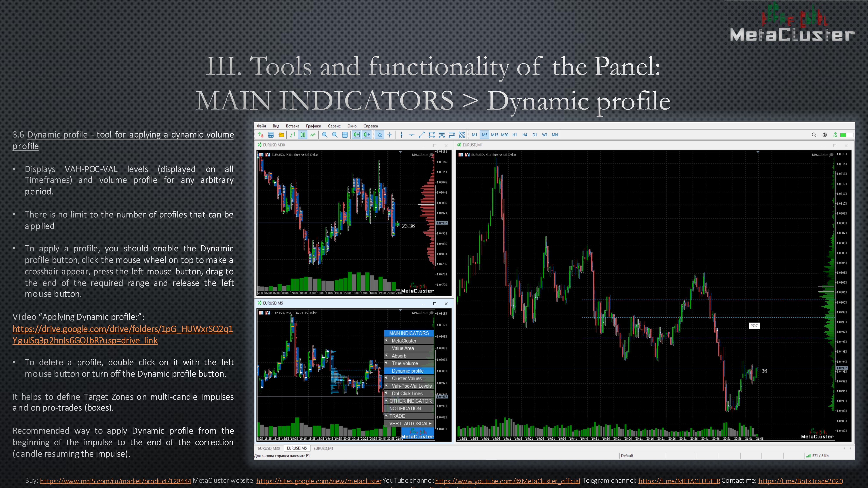Switch to bar chart view
Viewport: 868px width, 488px height.
293,135
